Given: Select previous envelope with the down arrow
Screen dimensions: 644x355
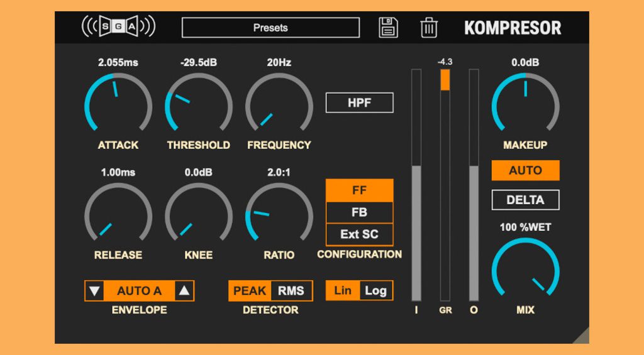Looking at the screenshot, I should pyautogui.click(x=94, y=291).
